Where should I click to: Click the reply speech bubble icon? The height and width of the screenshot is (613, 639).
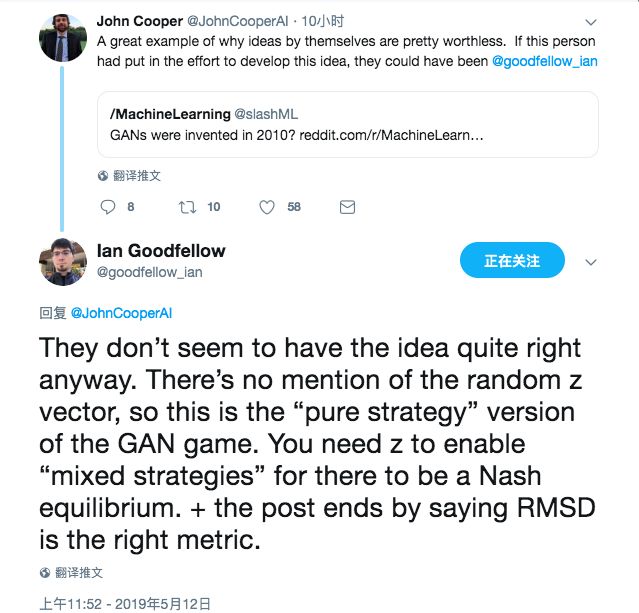click(110, 207)
